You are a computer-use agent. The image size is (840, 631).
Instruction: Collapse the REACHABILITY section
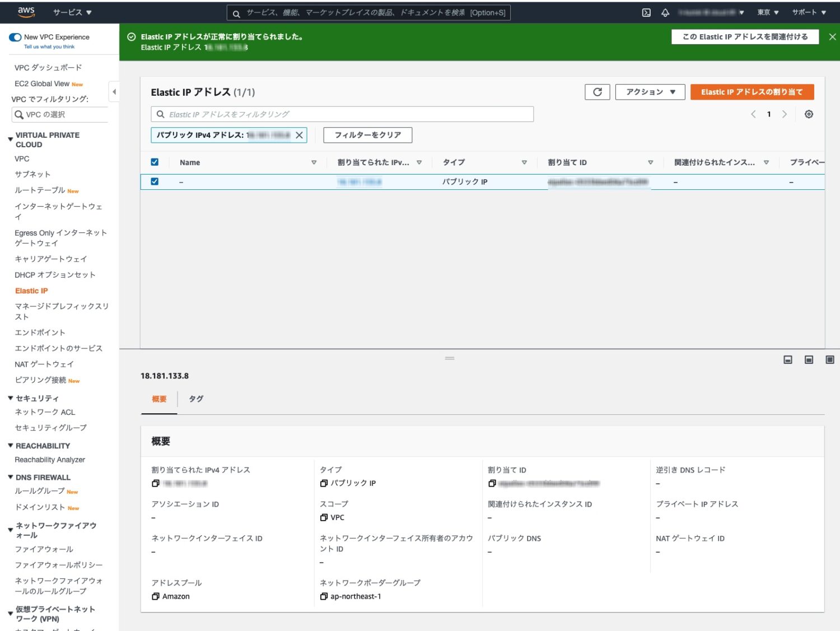coord(11,446)
